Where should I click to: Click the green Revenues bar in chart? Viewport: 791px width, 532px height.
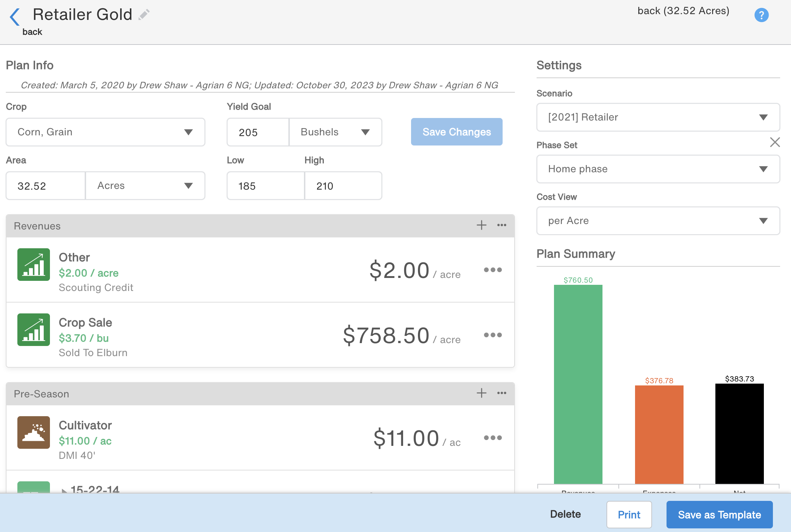pyautogui.click(x=578, y=384)
